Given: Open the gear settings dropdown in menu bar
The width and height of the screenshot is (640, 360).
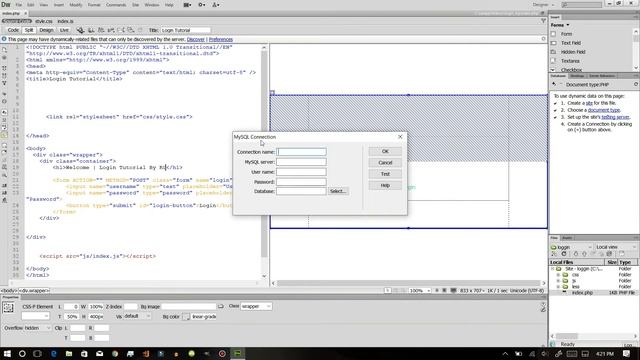Looking at the screenshot, I should 202,5.
